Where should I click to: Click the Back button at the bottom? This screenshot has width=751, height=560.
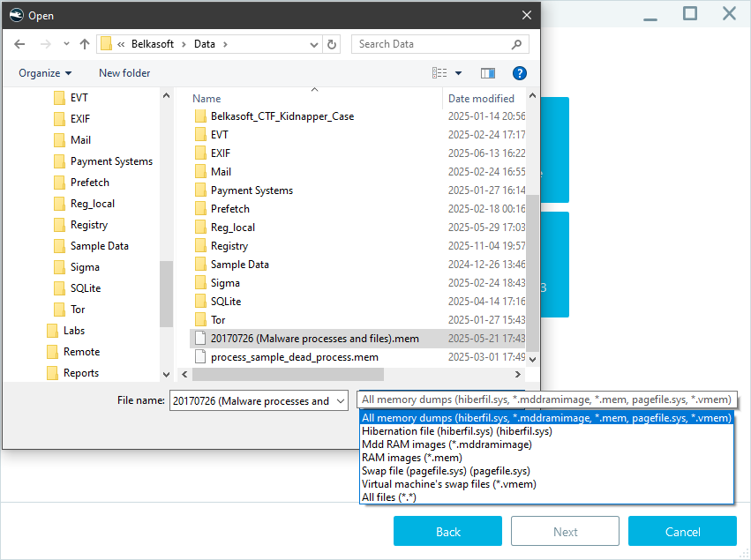[x=447, y=531]
